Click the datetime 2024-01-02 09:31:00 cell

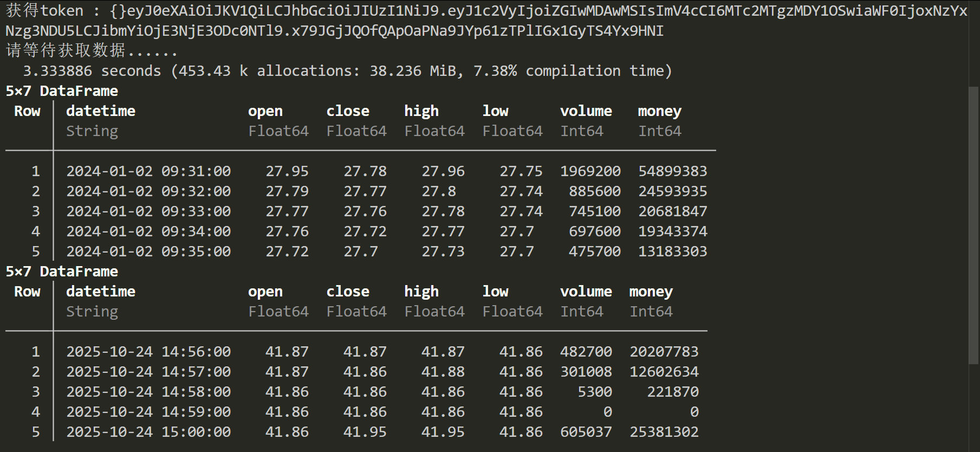(148, 171)
